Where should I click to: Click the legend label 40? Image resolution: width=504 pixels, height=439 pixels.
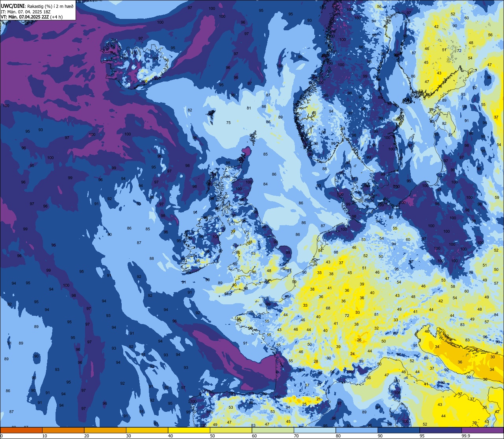[170, 436]
